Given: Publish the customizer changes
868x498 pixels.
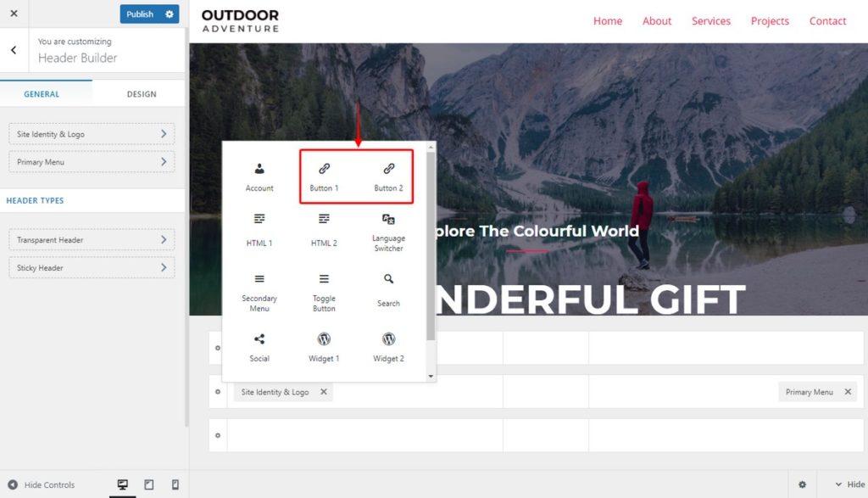Looking at the screenshot, I should 138,14.
